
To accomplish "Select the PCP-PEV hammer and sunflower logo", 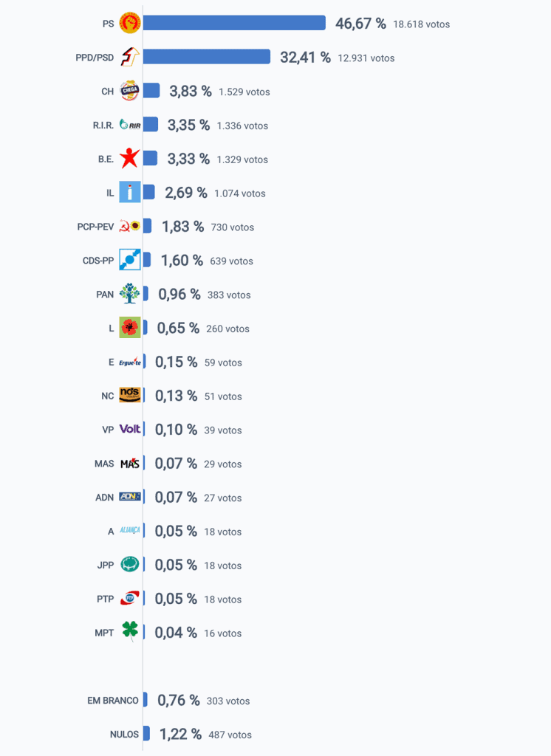I will coord(130,226).
